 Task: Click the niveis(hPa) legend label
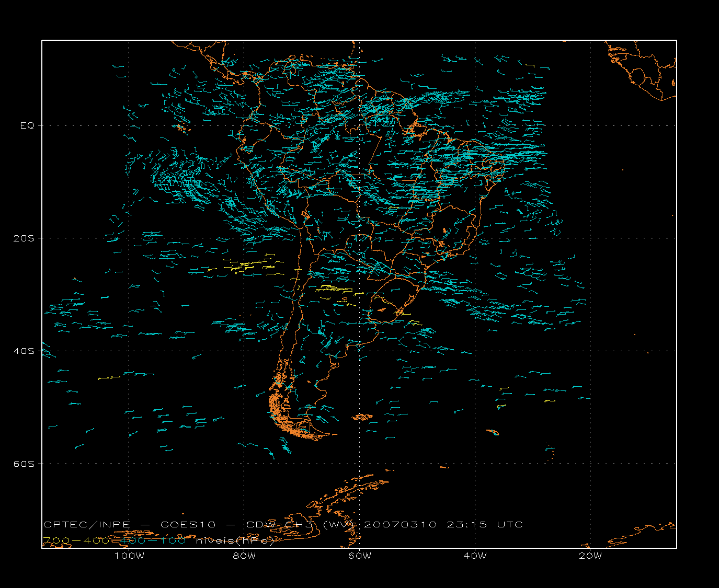(235, 541)
